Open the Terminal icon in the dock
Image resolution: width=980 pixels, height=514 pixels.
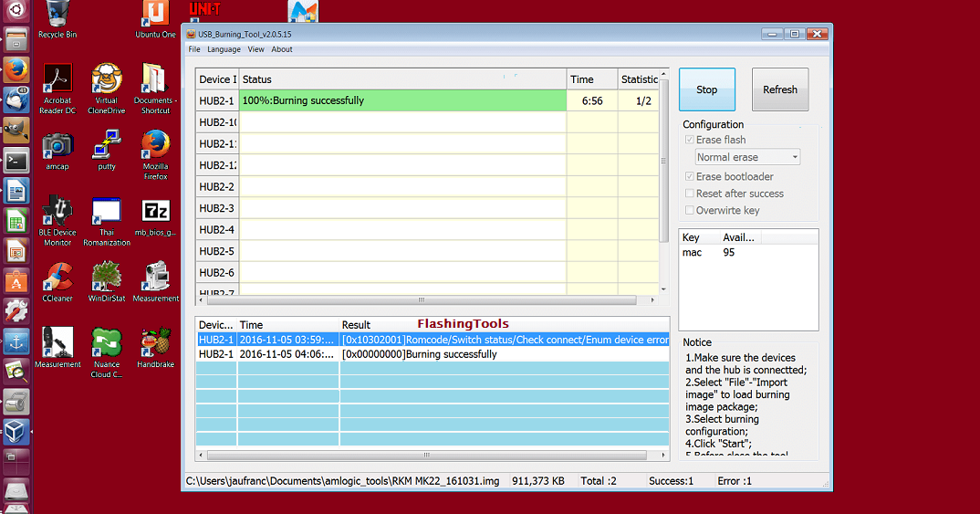click(16, 161)
